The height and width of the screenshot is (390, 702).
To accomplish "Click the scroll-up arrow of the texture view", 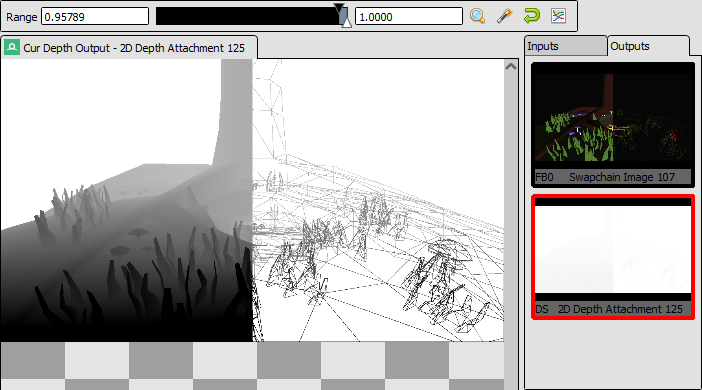I will click(511, 66).
